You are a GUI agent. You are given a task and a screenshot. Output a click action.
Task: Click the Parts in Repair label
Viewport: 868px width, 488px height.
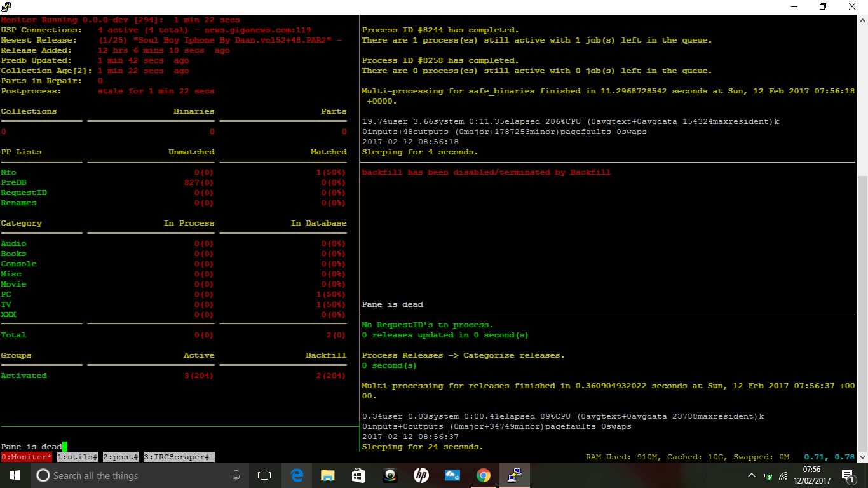(41, 81)
